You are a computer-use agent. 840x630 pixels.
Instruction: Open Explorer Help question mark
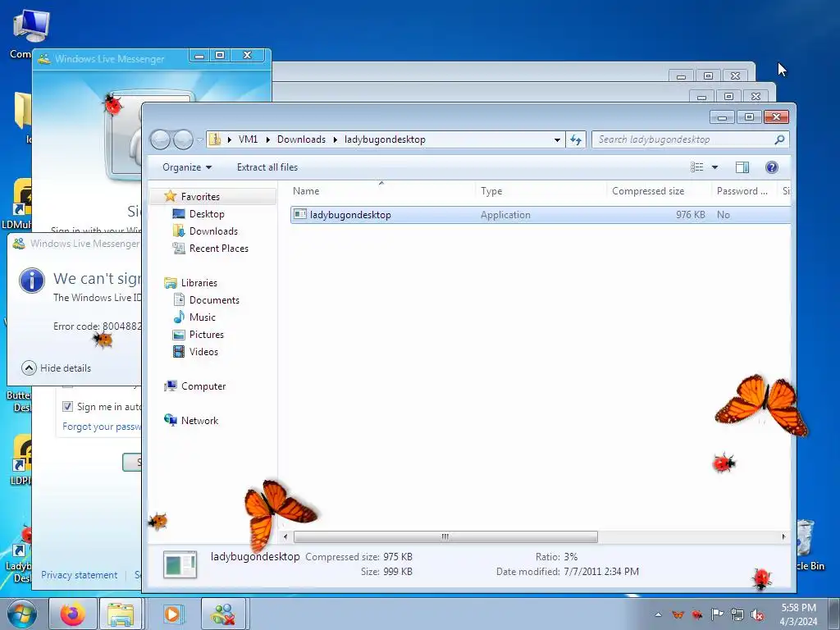(771, 167)
